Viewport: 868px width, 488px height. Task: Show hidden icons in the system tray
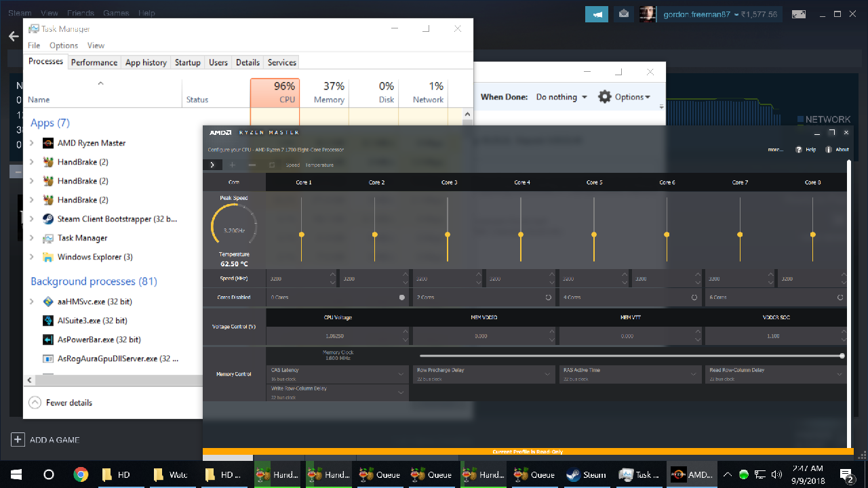coord(727,474)
